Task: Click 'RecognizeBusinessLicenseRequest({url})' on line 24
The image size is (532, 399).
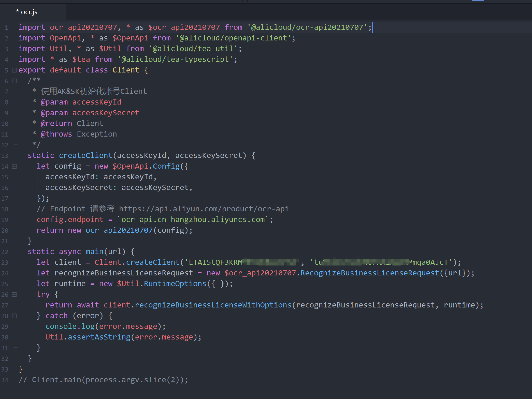Action: 385,273
